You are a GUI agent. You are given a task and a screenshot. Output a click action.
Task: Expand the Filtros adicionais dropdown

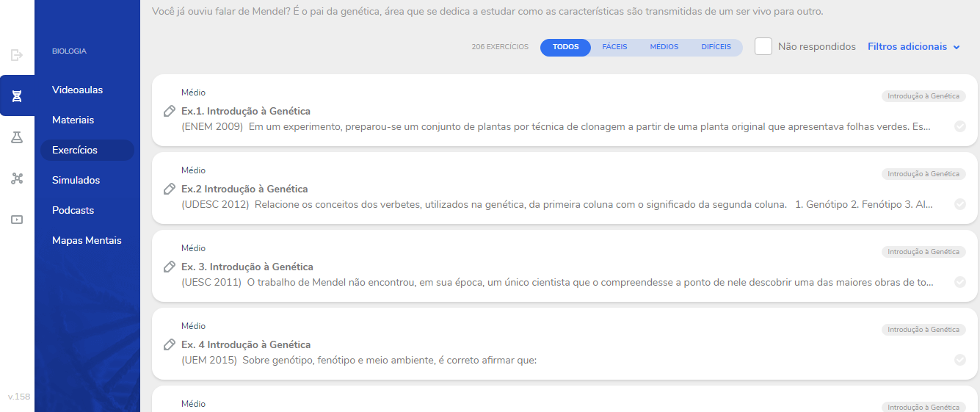913,47
